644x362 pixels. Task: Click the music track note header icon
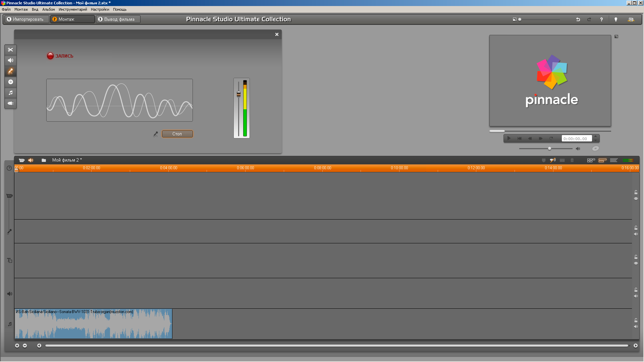coord(10,324)
